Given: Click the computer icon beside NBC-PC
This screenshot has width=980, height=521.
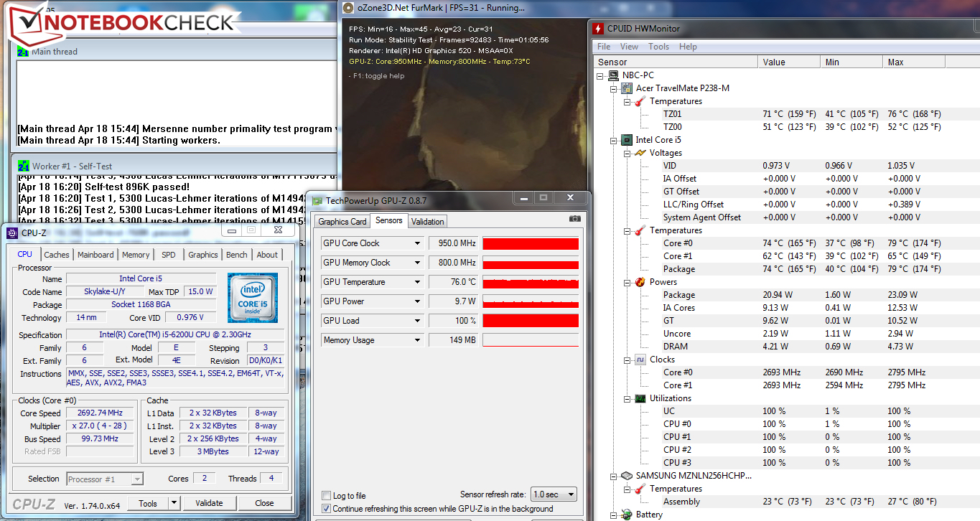Looking at the screenshot, I should pyautogui.click(x=614, y=75).
